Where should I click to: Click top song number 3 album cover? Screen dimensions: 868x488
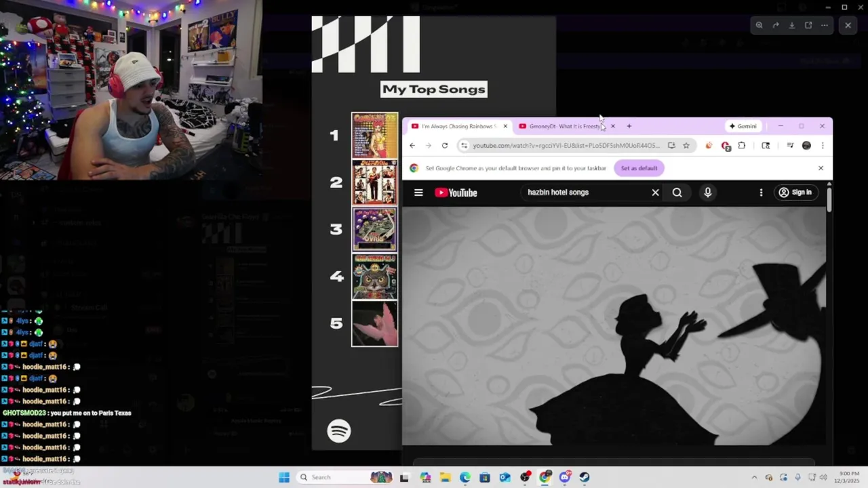click(374, 229)
